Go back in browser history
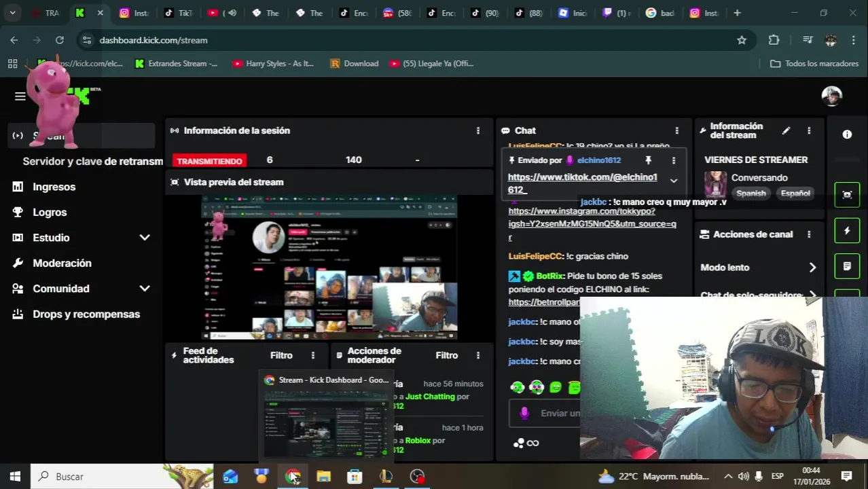Viewport: 868px width, 489px height. coord(14,40)
